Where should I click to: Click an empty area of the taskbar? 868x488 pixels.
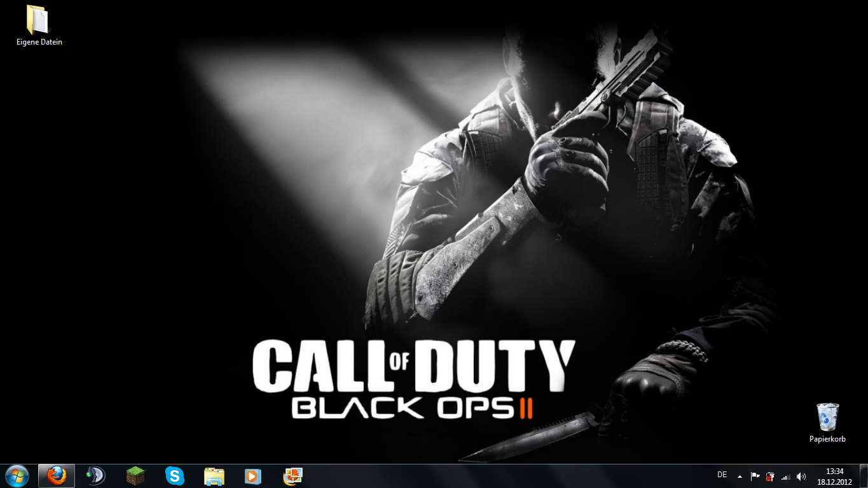tap(509, 476)
